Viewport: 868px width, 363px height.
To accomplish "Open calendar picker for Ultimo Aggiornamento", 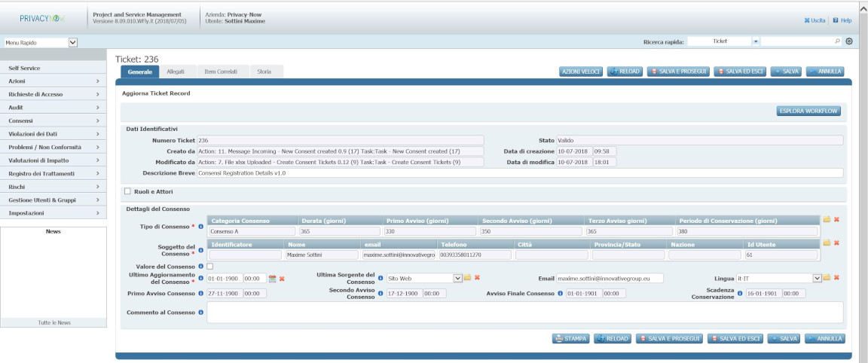I will [x=273, y=279].
